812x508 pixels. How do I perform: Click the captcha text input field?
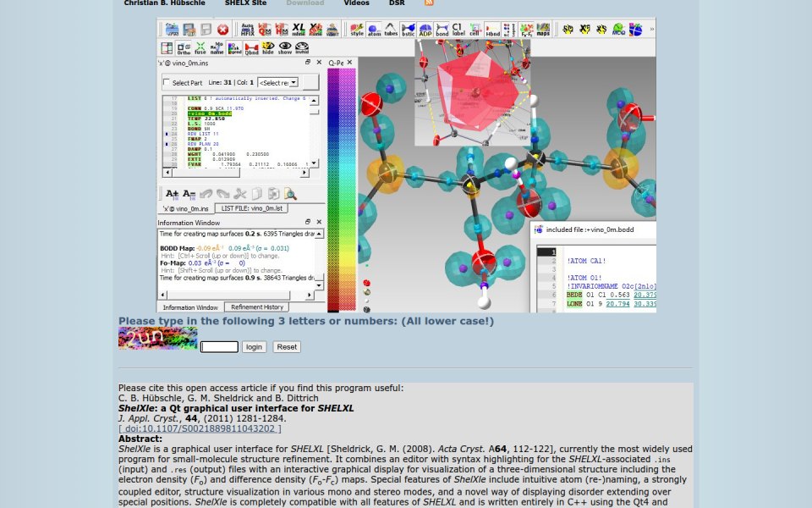coord(219,347)
